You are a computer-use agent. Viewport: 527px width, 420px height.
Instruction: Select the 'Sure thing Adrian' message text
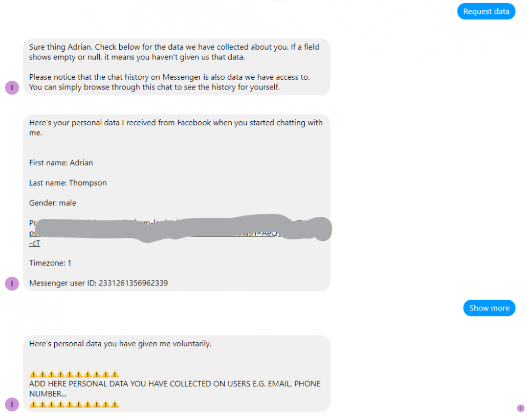174,52
